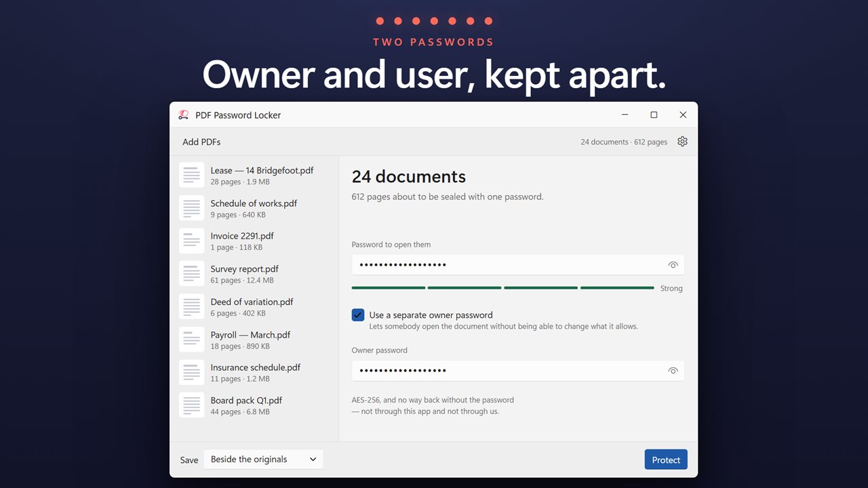
Task: Focus the Owner password field
Action: (518, 371)
